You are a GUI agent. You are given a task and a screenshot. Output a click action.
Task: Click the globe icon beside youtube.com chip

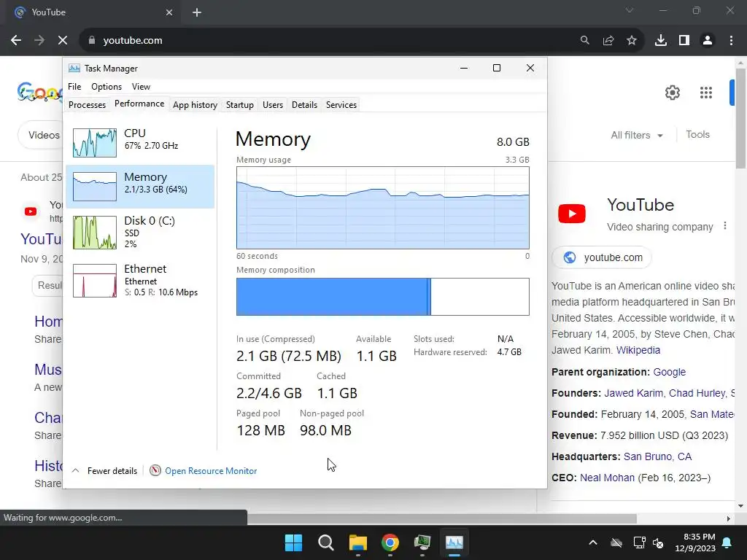[x=569, y=257]
